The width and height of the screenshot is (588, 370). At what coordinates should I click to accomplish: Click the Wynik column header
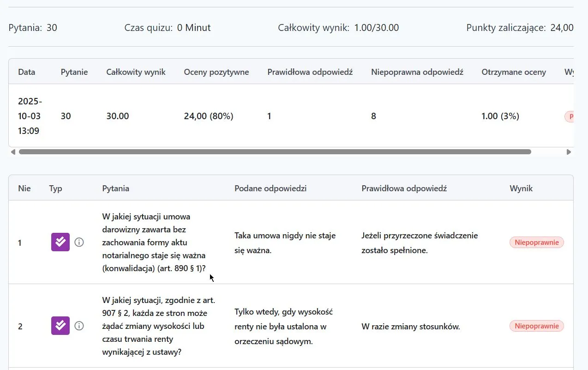tap(521, 188)
